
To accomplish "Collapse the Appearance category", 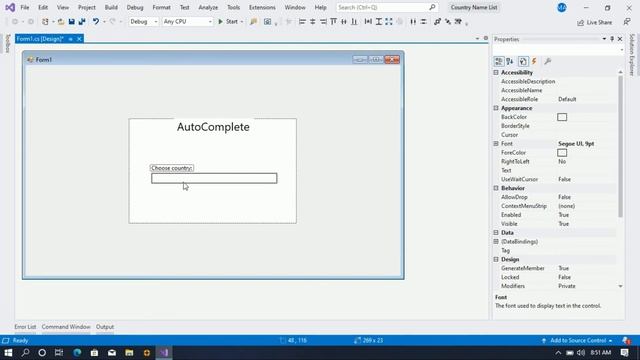I will coord(496,108).
